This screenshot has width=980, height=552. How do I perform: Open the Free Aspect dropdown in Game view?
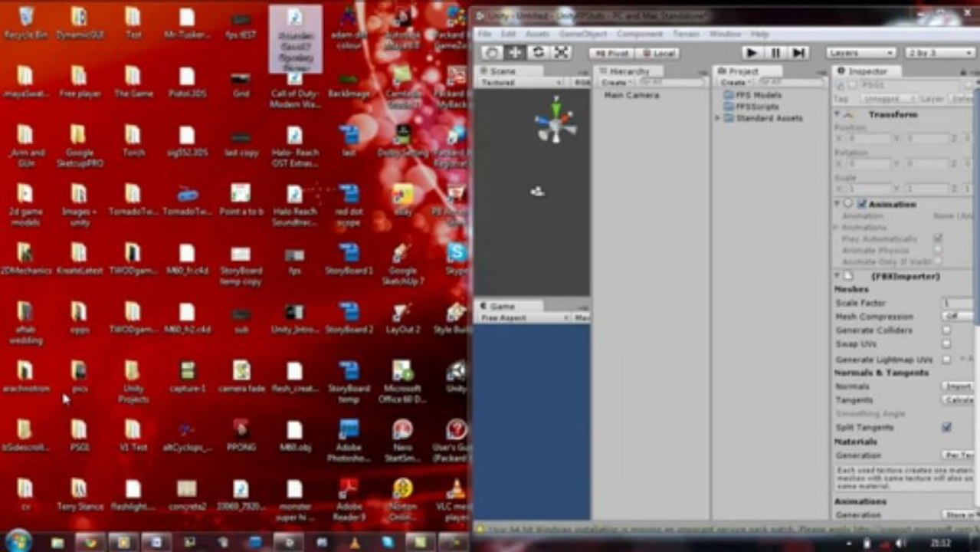pos(524,317)
